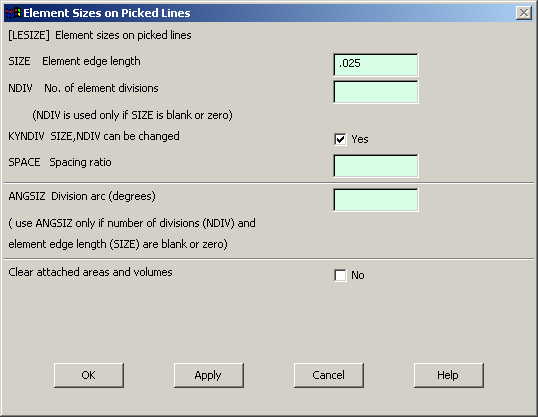
Task: Dismiss the dialog with Cancel
Action: point(328,375)
